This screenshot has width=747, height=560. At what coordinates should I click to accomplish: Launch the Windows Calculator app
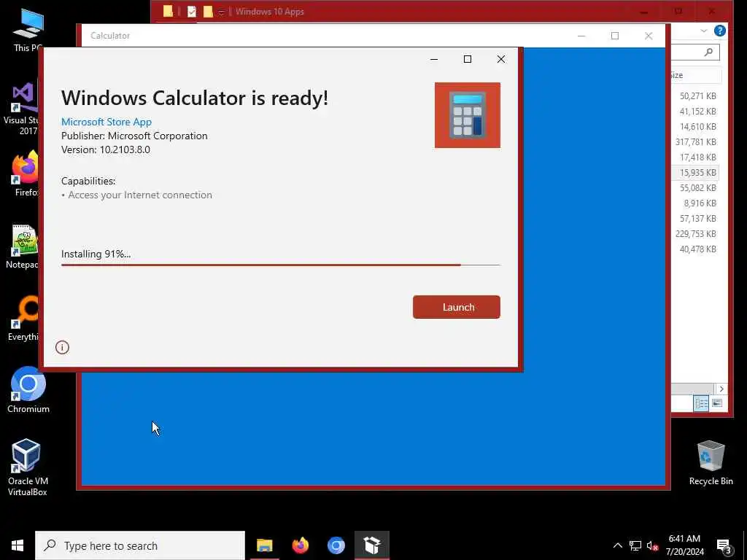[456, 307]
